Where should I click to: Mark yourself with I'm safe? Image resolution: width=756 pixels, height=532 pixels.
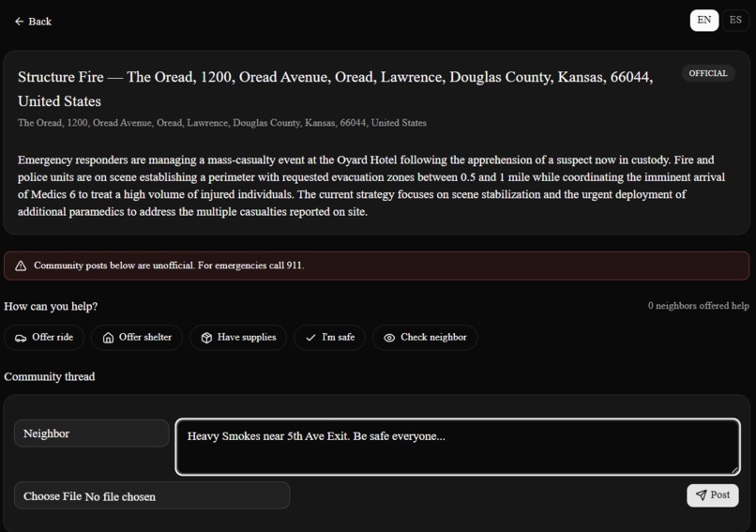(x=330, y=337)
